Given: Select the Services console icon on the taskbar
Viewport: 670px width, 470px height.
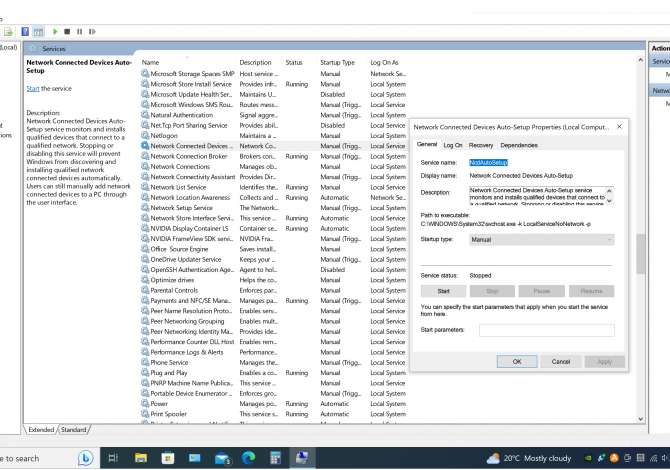Looking at the screenshot, I should tap(302, 458).
